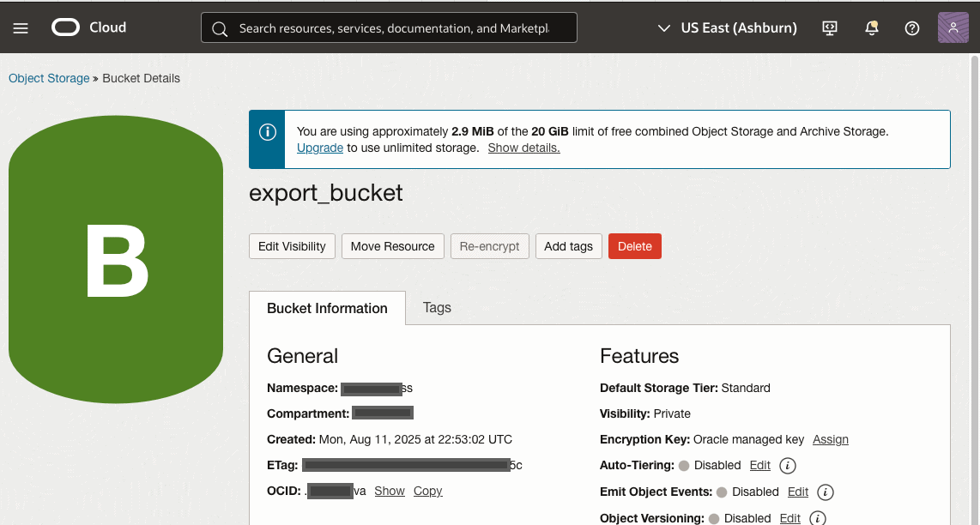980x525 pixels.
Task: Open the Cloud Shell developer tools icon
Action: pyautogui.click(x=829, y=28)
